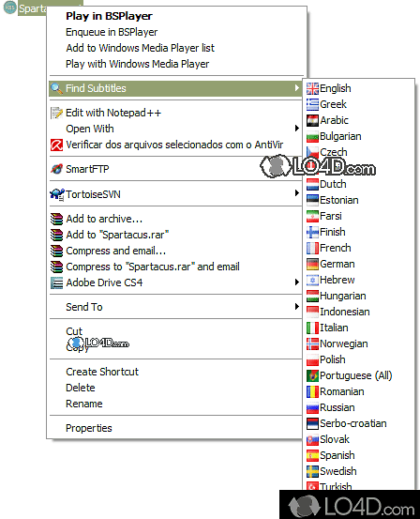This screenshot has width=420, height=519.
Task: Choose Add to Windows Media Player list
Action: click(x=141, y=48)
